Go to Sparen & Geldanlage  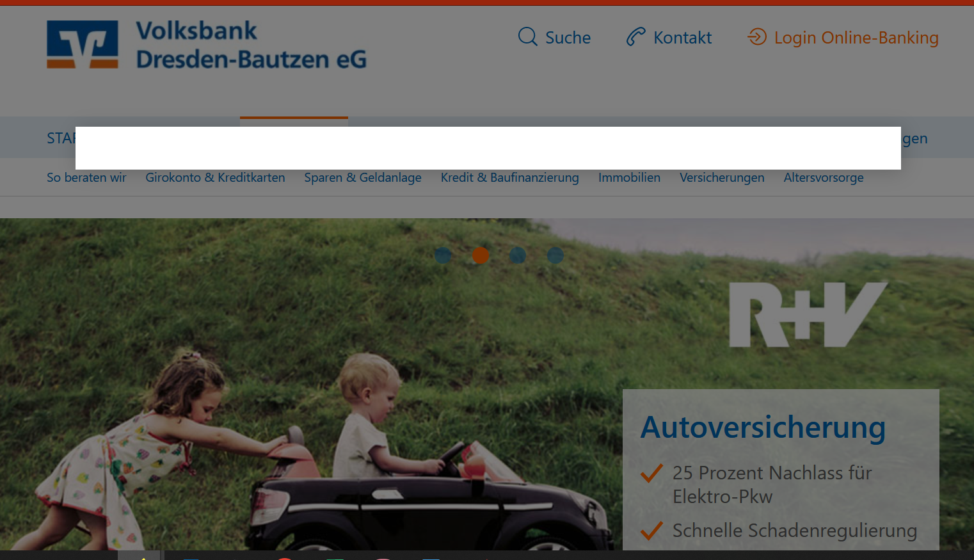[363, 177]
